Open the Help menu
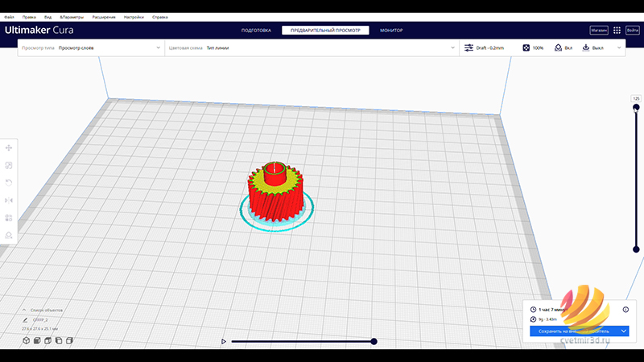This screenshot has width=644, height=362. 159,17
